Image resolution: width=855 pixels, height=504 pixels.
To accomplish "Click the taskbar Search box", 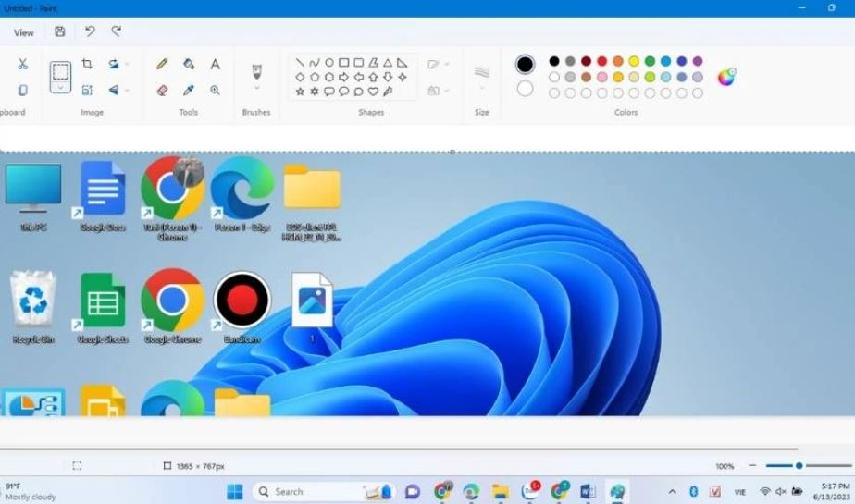I will click(324, 492).
